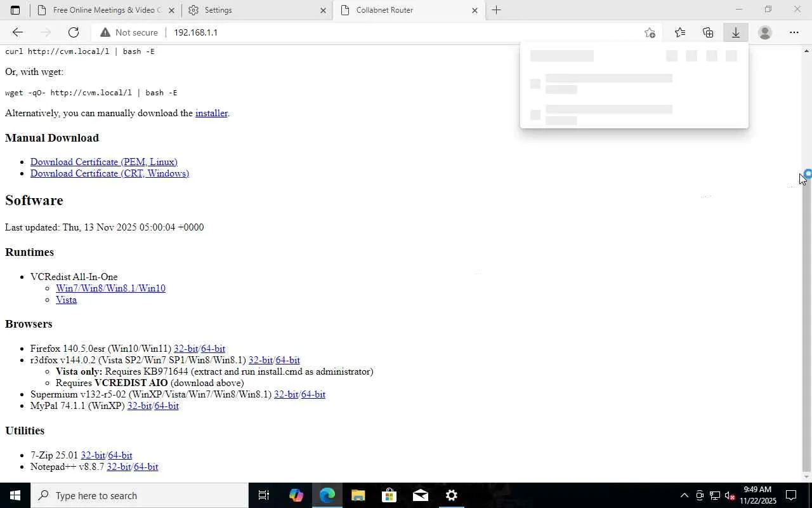Go back to the previous page
Image resolution: width=812 pixels, height=508 pixels.
(17, 32)
